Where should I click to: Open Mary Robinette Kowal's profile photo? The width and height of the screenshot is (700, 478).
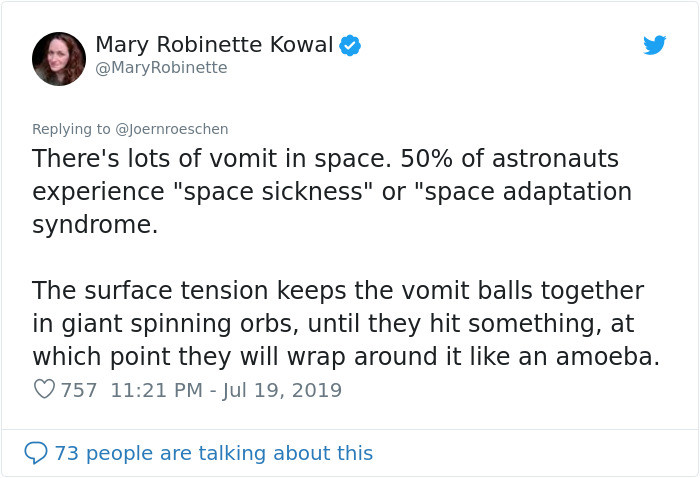[x=59, y=58]
